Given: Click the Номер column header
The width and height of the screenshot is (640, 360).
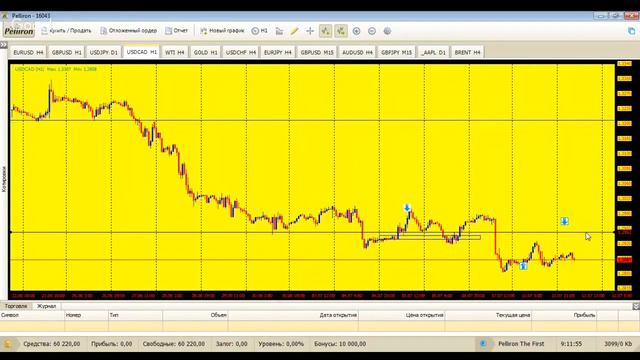Looking at the screenshot, I should 86,315.
